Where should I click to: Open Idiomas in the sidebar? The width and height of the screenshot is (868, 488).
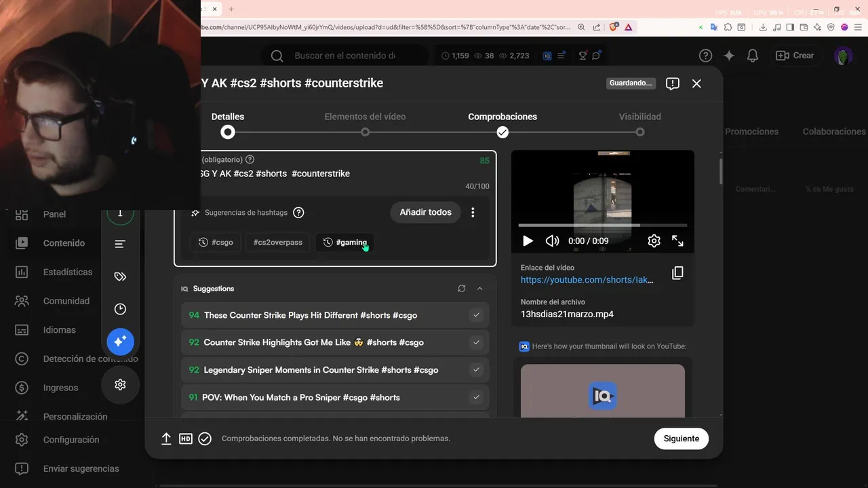point(59,330)
